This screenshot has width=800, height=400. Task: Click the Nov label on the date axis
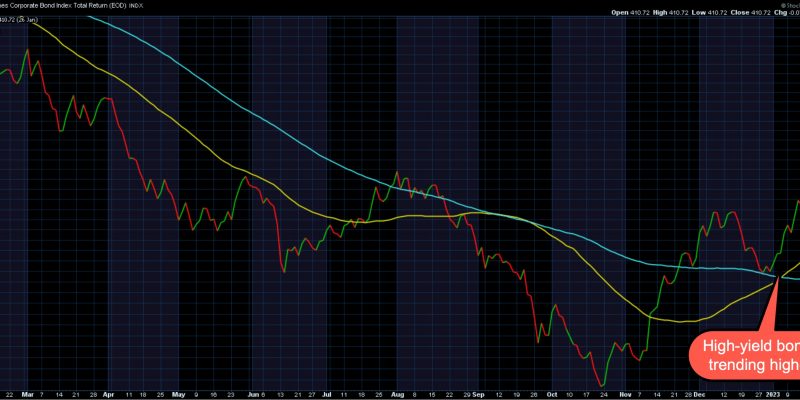pyautogui.click(x=624, y=394)
